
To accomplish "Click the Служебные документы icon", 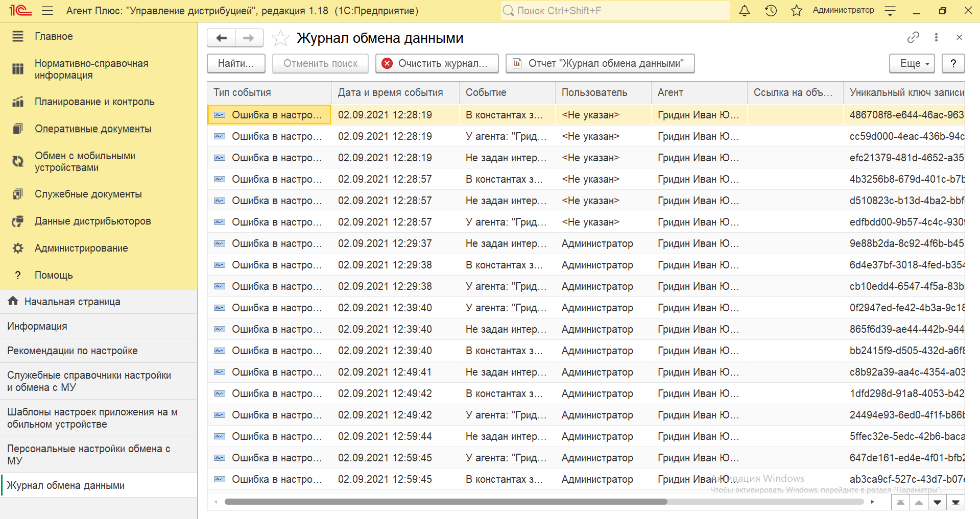I will 18,194.
